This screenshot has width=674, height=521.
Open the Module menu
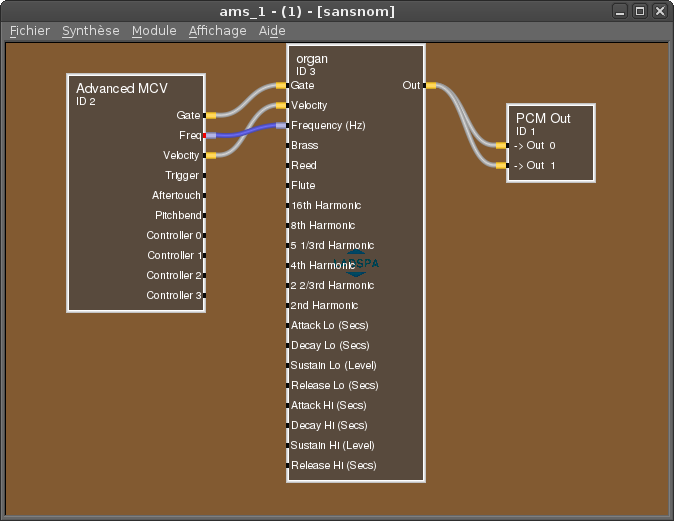pos(154,31)
